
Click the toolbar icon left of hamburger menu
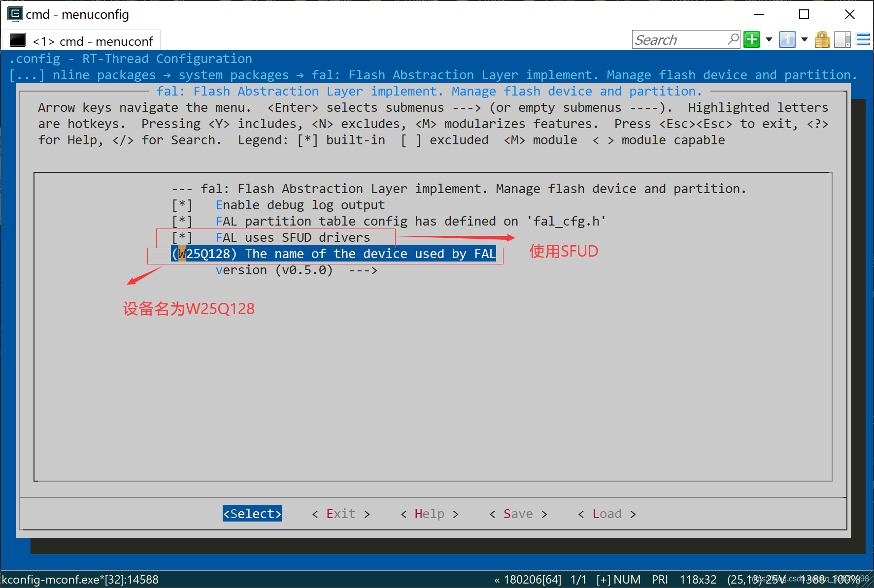[x=842, y=39]
